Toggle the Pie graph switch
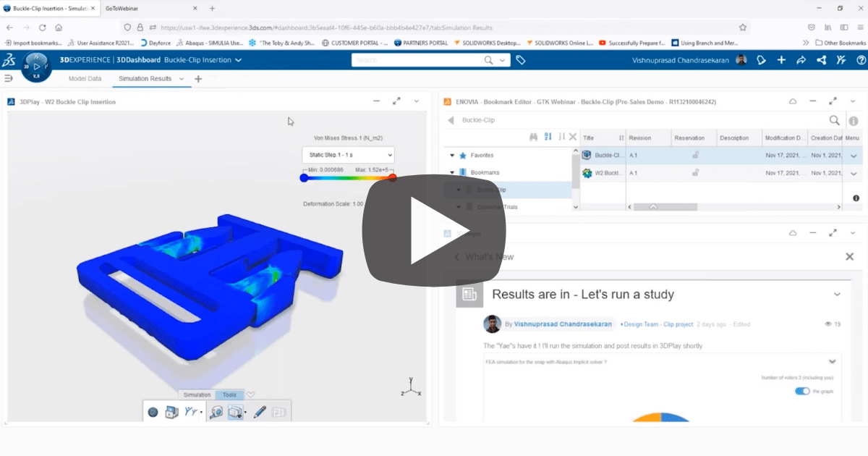This screenshot has width=868, height=456. pos(801,391)
